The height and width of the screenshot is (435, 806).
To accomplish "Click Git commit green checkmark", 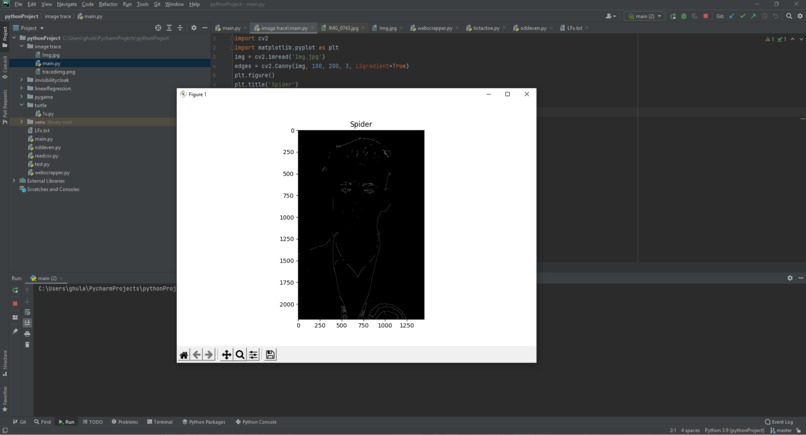I will click(742, 16).
